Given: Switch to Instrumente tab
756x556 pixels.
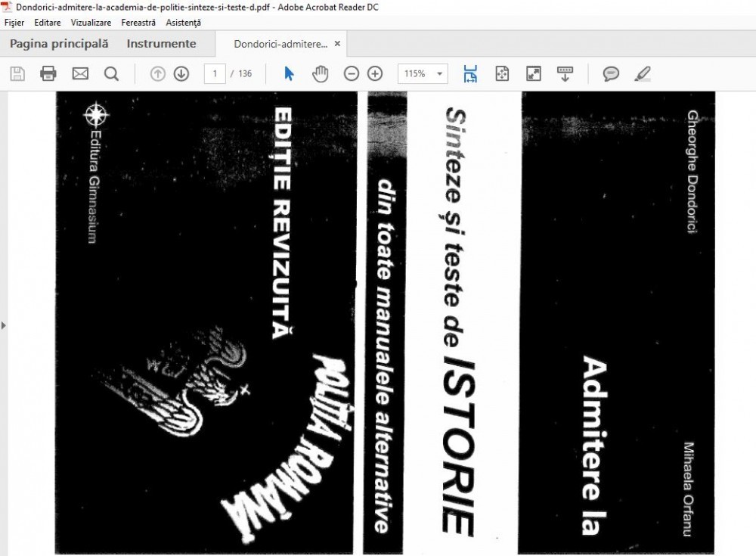Looking at the screenshot, I should coord(161,44).
